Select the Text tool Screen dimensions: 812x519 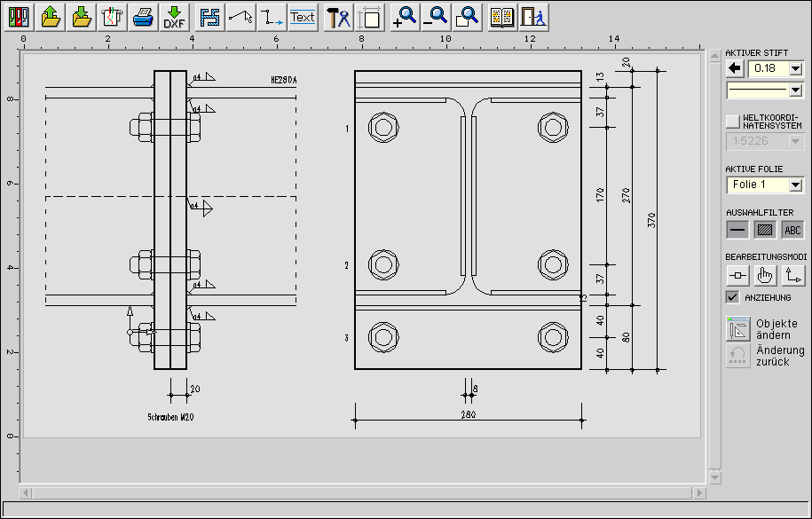(303, 17)
